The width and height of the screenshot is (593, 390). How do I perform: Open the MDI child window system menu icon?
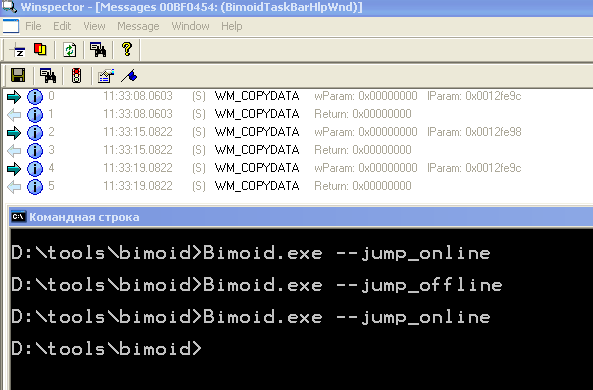pos(11,26)
